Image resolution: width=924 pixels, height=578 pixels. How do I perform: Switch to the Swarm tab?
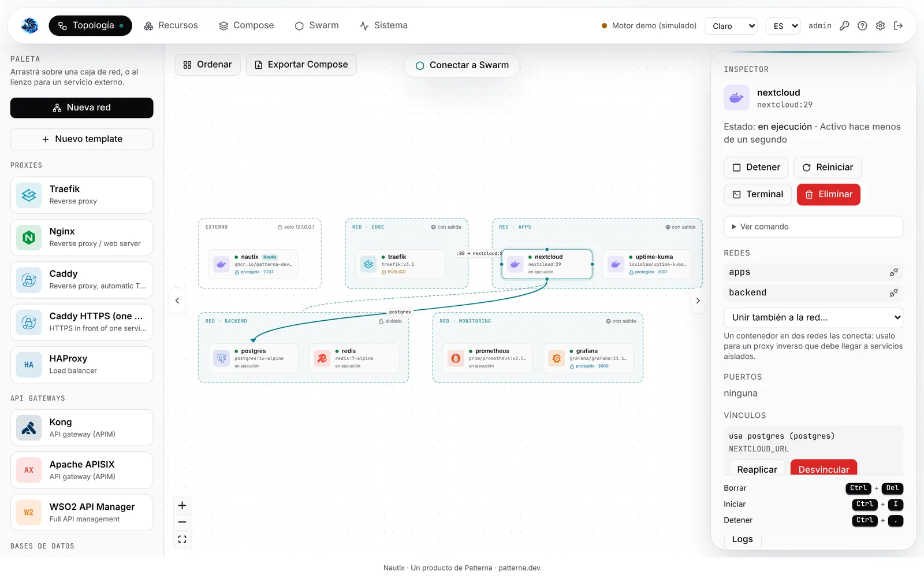click(x=317, y=25)
